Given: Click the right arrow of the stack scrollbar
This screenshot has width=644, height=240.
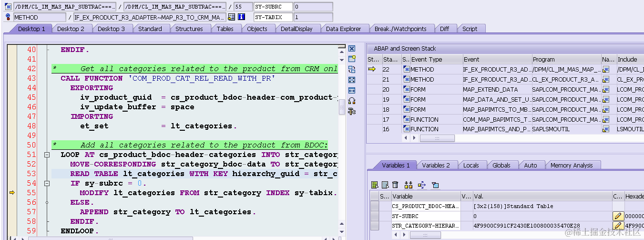Looking at the screenshot, I should 414,138.
